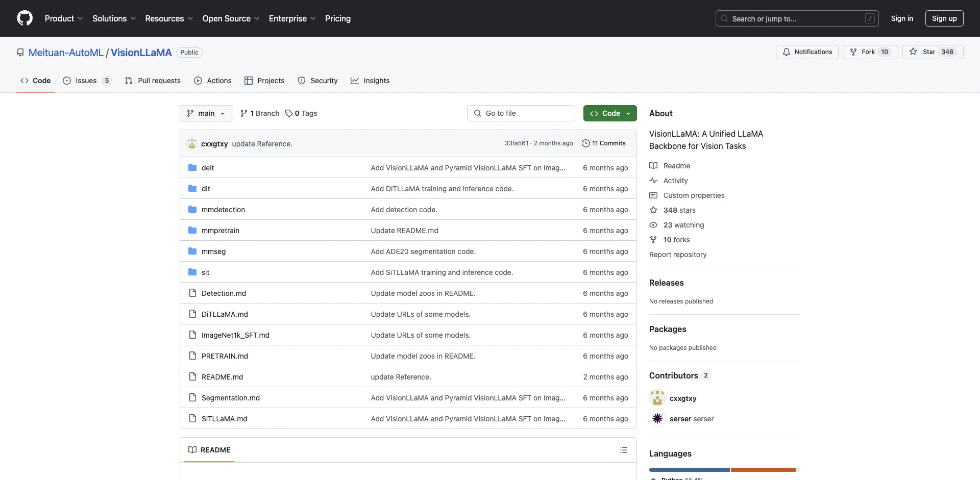Open the PRETRAIN.md file
980x480 pixels.
225,356
